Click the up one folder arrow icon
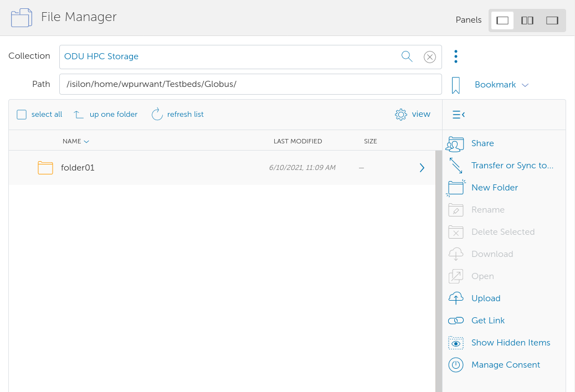The width and height of the screenshot is (575, 392). tap(78, 114)
